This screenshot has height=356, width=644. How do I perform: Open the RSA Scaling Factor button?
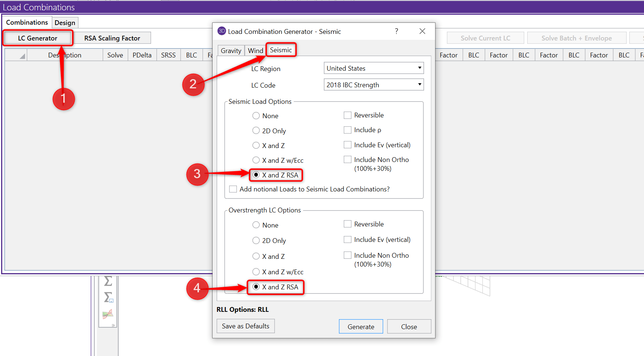(x=112, y=38)
